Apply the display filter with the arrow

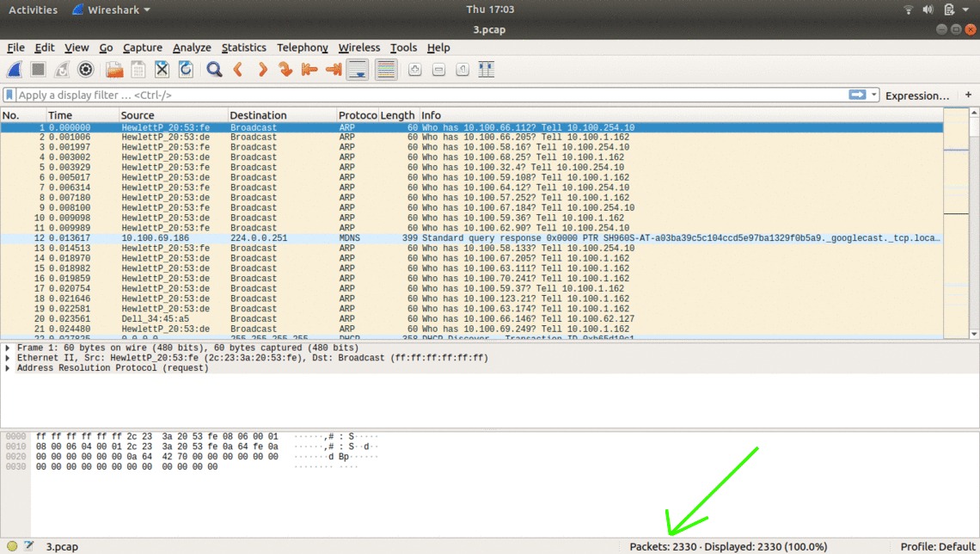pos(858,95)
